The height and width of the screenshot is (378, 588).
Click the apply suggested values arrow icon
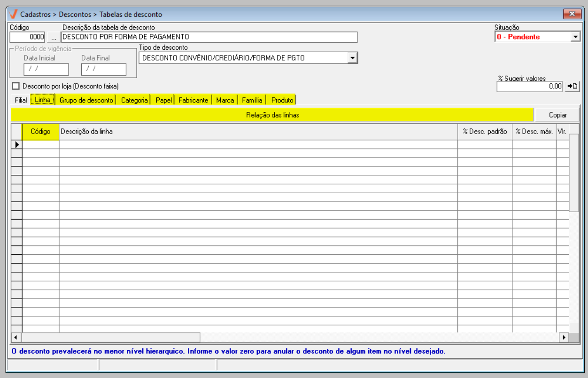573,87
